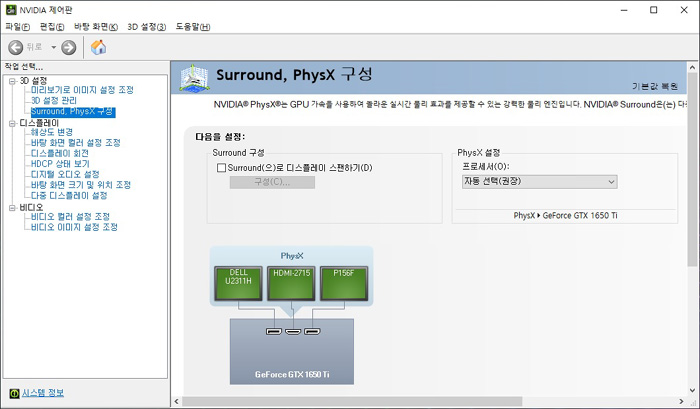The height and width of the screenshot is (409, 700).
Task: Open 다중 디스플레이 설정 item
Action: click(69, 196)
